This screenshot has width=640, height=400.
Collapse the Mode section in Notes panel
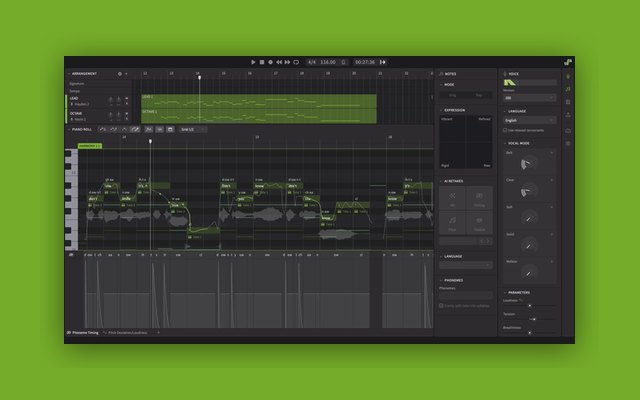click(441, 84)
